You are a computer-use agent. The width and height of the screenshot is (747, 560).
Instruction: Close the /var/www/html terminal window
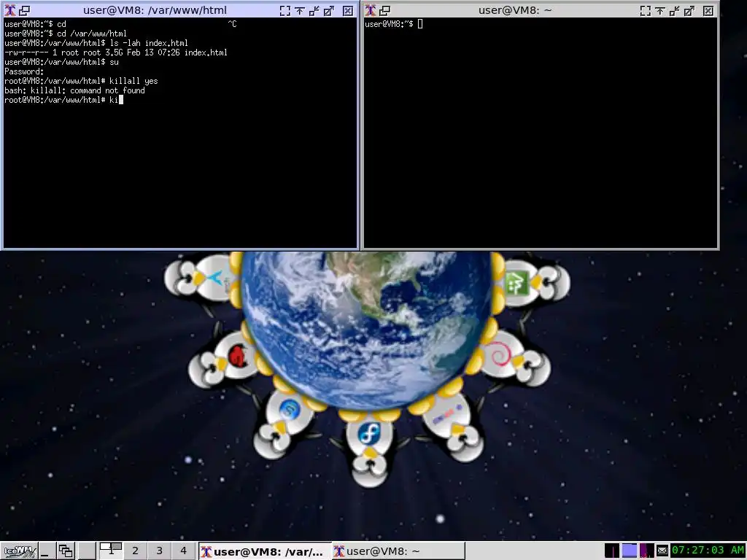pyautogui.click(x=348, y=10)
